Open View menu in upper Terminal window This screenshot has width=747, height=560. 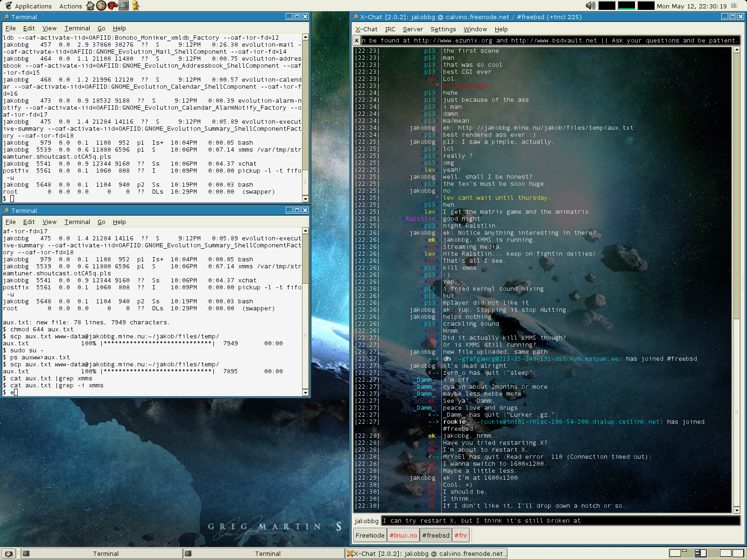click(x=49, y=28)
